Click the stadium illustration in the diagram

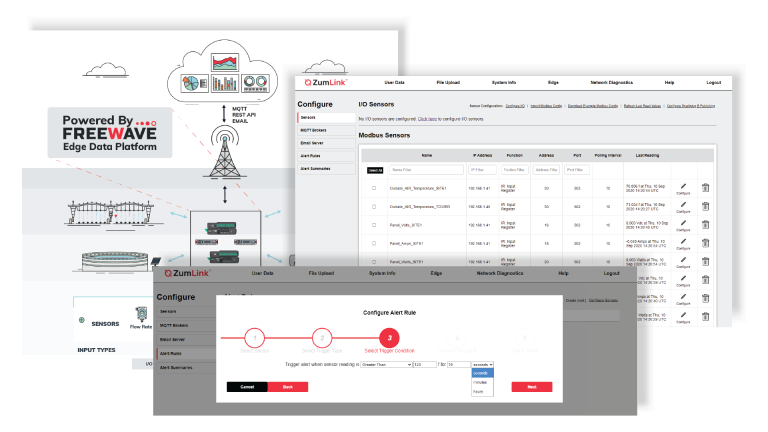click(x=117, y=262)
